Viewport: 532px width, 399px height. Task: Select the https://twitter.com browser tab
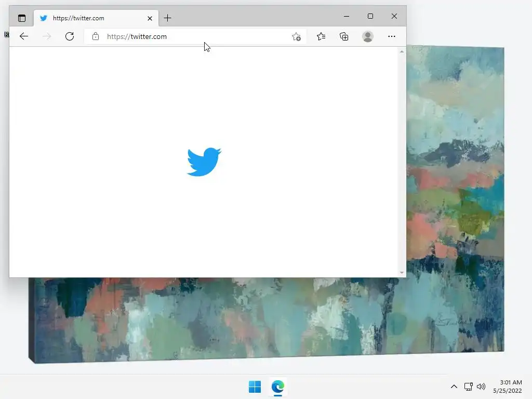tap(96, 18)
